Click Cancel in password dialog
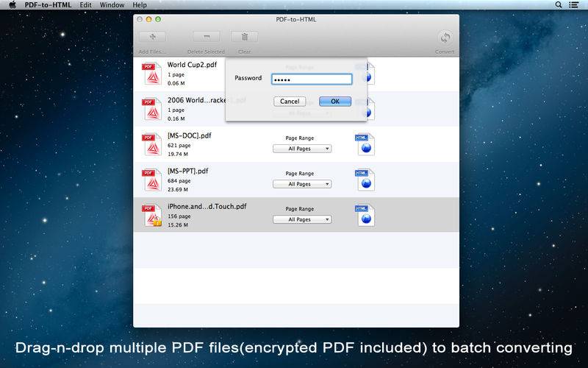The width and height of the screenshot is (588, 368). 290,102
